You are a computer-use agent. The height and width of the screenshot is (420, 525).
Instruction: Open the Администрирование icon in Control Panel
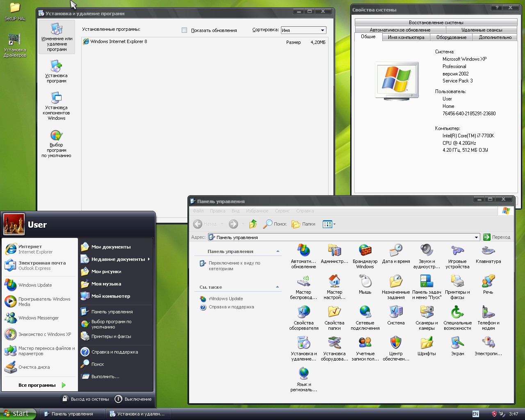tap(334, 254)
